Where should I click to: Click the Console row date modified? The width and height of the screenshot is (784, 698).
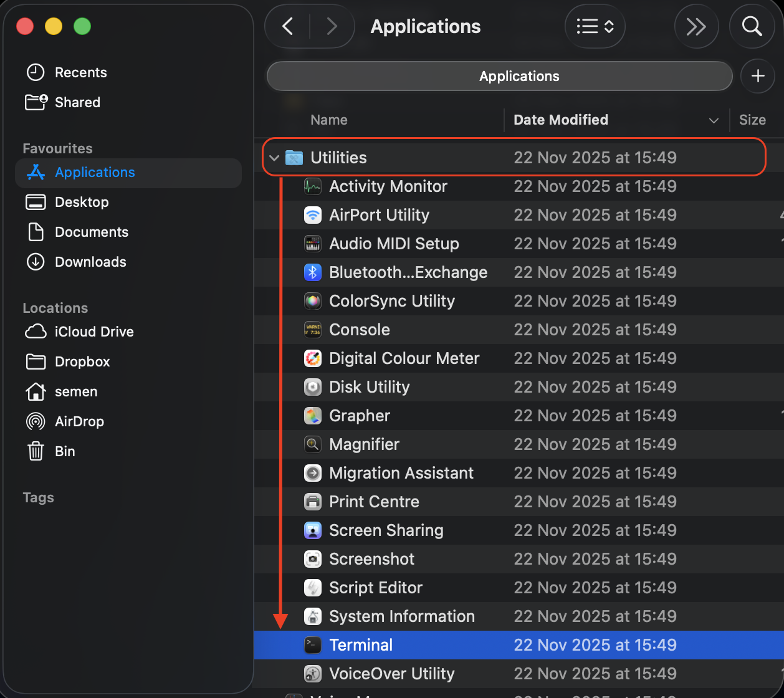click(595, 330)
